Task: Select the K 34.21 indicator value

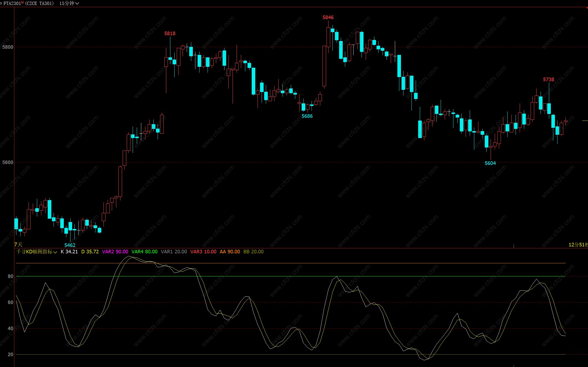Action: pyautogui.click(x=69, y=252)
